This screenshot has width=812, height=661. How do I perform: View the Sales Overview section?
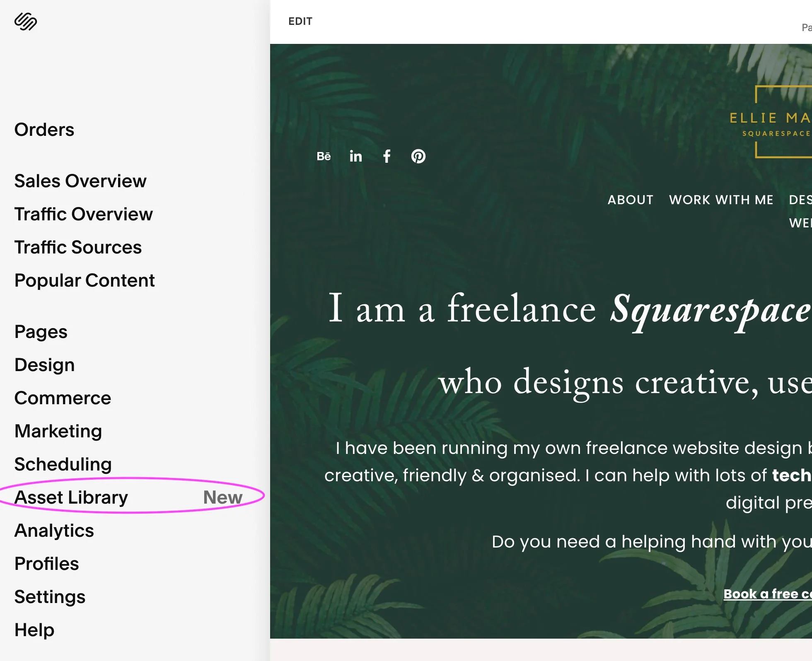click(80, 181)
